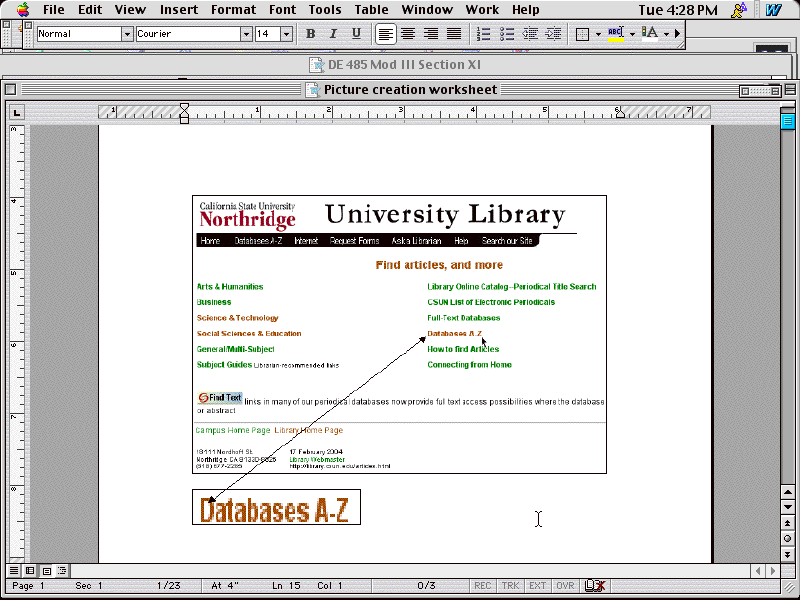This screenshot has width=800, height=600.
Task: Align text left
Action: tap(385, 34)
